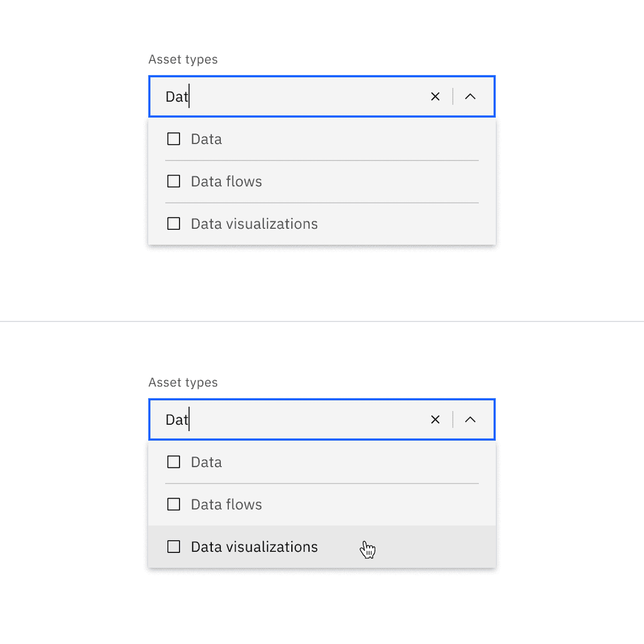The height and width of the screenshot is (644, 644).
Task: Enable the Data option in the lower list
Action: tap(173, 462)
